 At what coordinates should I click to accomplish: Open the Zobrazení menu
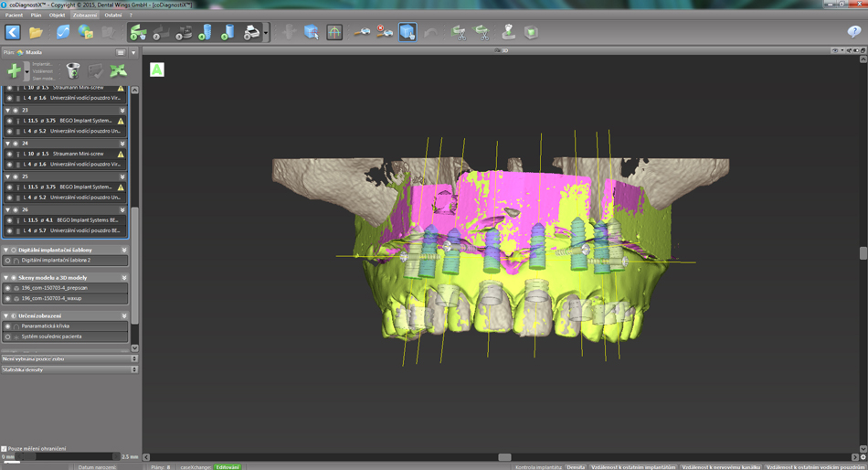click(x=84, y=15)
